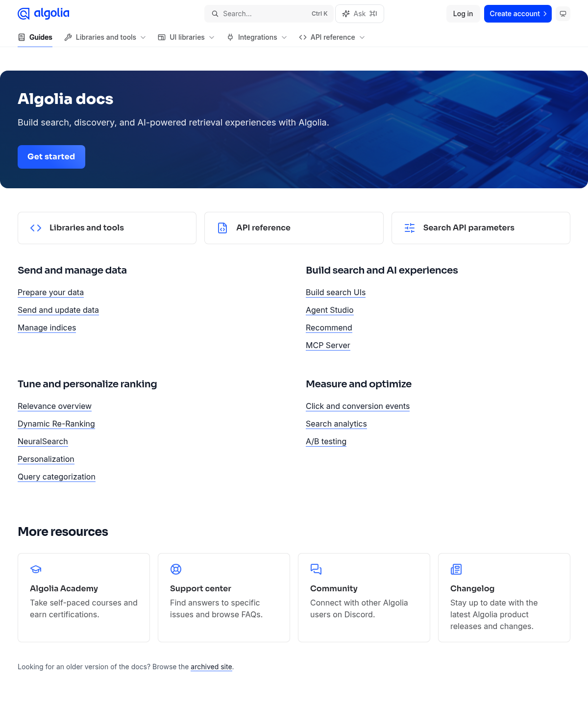Click the Log in button

click(463, 14)
